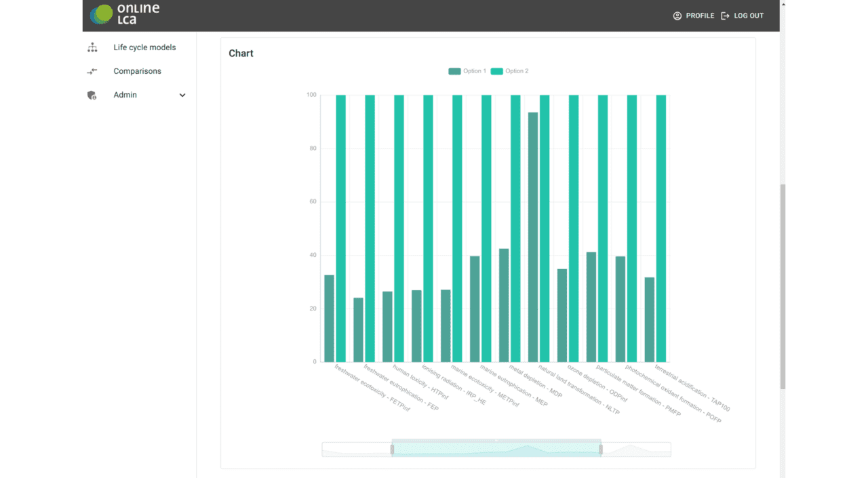
Task: Expand the Admin menu chevron
Action: coord(182,96)
